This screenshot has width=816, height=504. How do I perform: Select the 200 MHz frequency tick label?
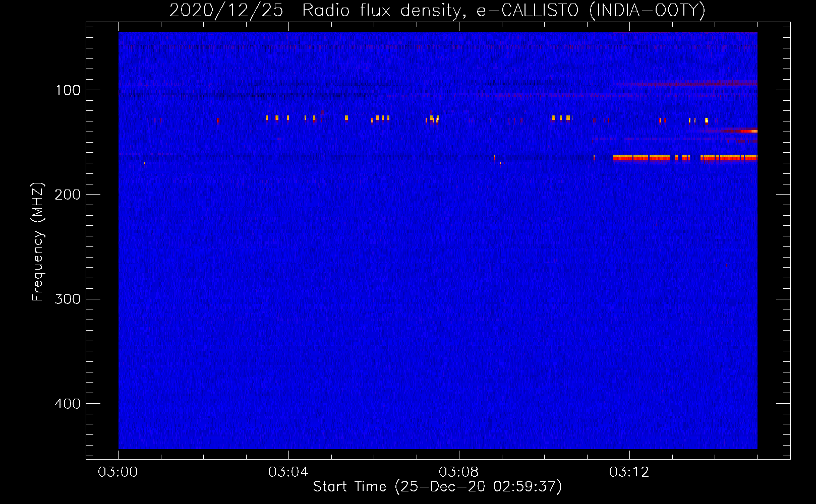(x=68, y=195)
